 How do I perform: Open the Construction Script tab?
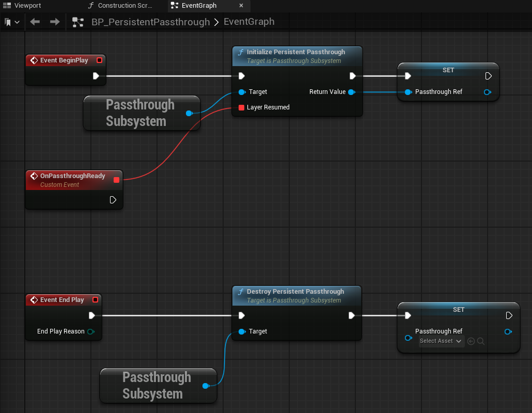click(x=121, y=6)
